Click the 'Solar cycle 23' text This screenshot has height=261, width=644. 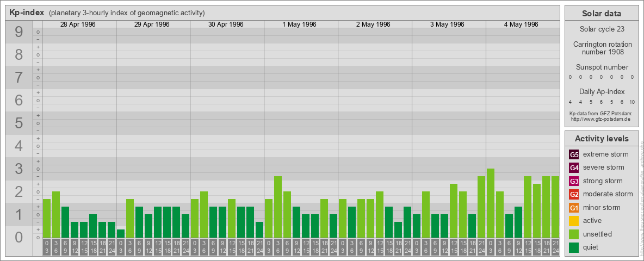point(601,29)
